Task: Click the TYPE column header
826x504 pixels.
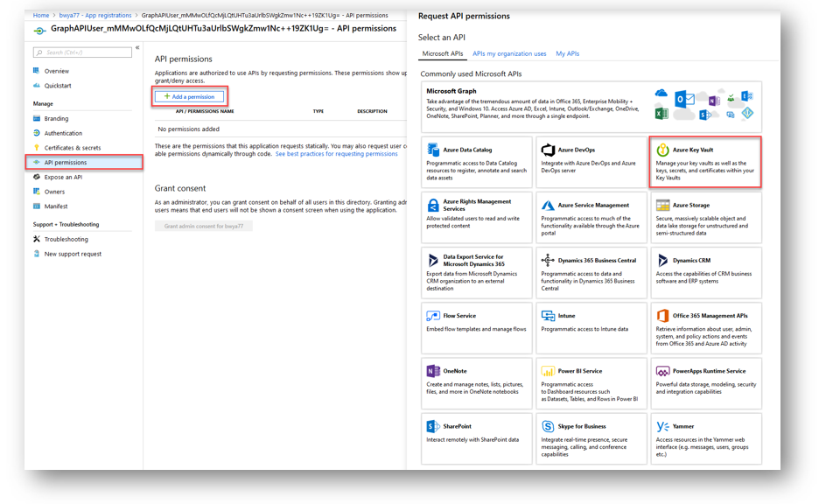Action: click(x=318, y=111)
